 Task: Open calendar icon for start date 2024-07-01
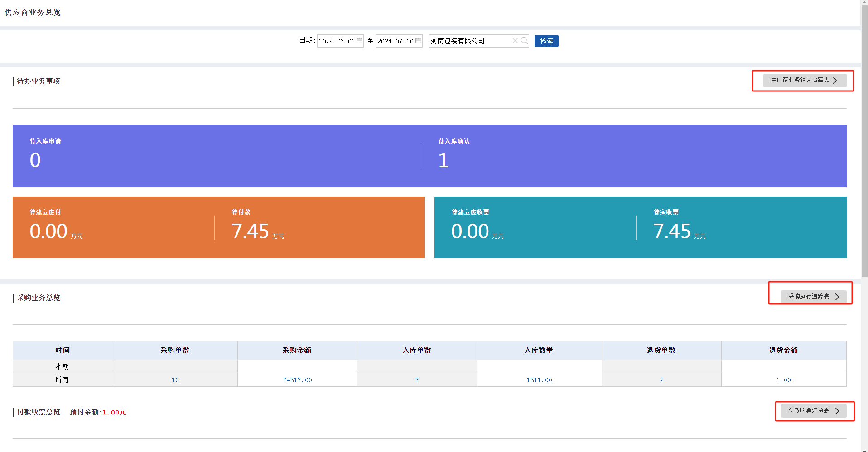point(359,41)
